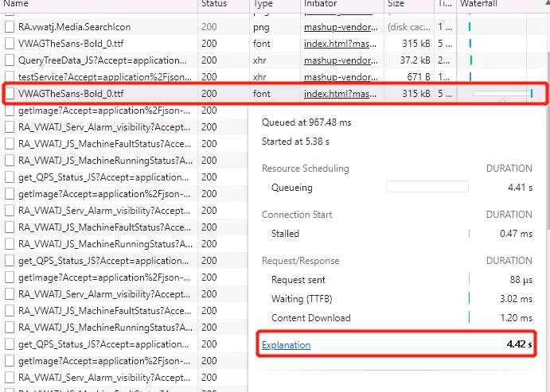Screen dimensions: 550x392
Task: Open mashup-vendor initiator link in SearchIcon row
Action: (341, 27)
